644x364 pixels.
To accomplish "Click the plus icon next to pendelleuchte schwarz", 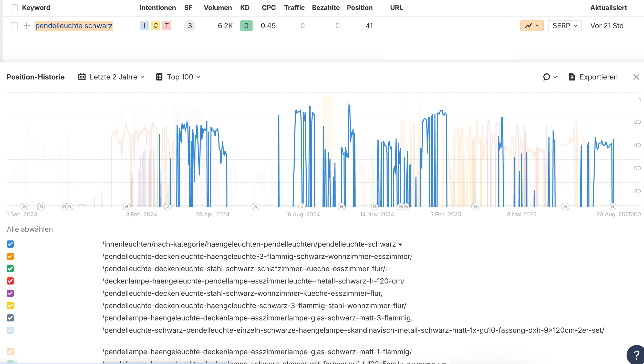I will point(26,26).
